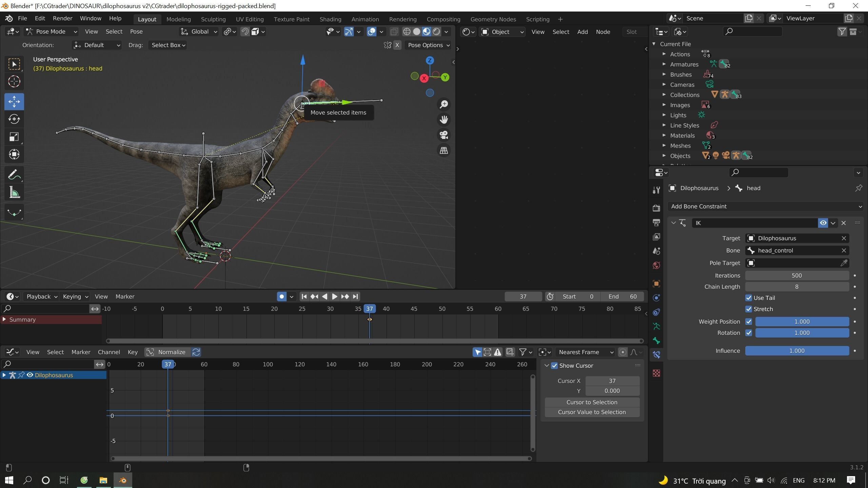Hide the IK constraint with eye icon

point(823,223)
